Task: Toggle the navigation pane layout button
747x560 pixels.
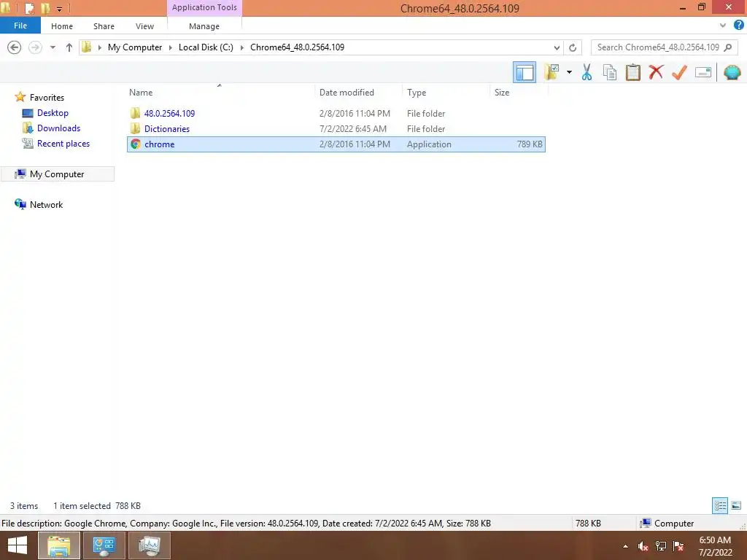Action: coord(525,72)
